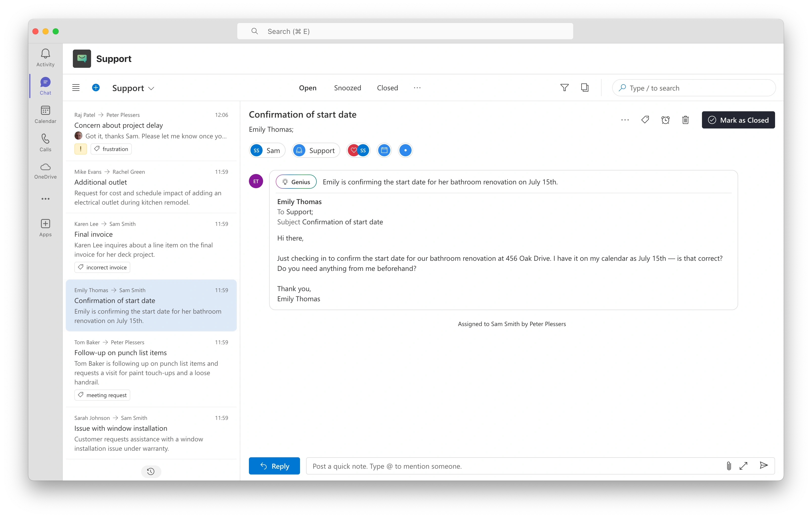Click the tag icon in conversation header
The width and height of the screenshot is (812, 518).
click(x=645, y=120)
